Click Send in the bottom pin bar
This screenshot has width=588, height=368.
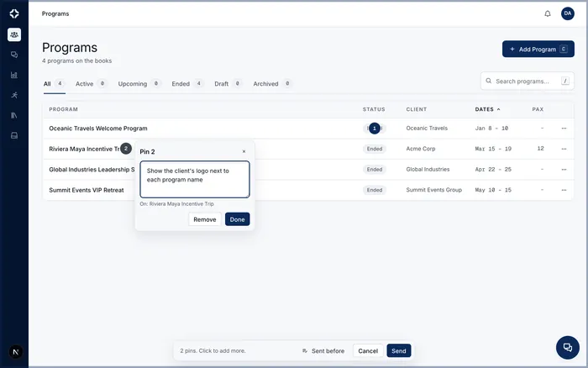[399, 350]
